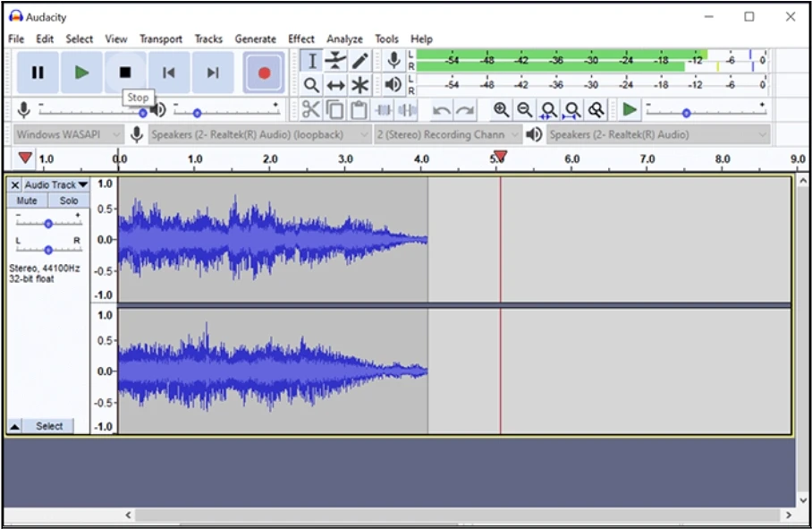Image resolution: width=812 pixels, height=529 pixels.
Task: Click the Undo arrow icon
Action: pos(441,110)
